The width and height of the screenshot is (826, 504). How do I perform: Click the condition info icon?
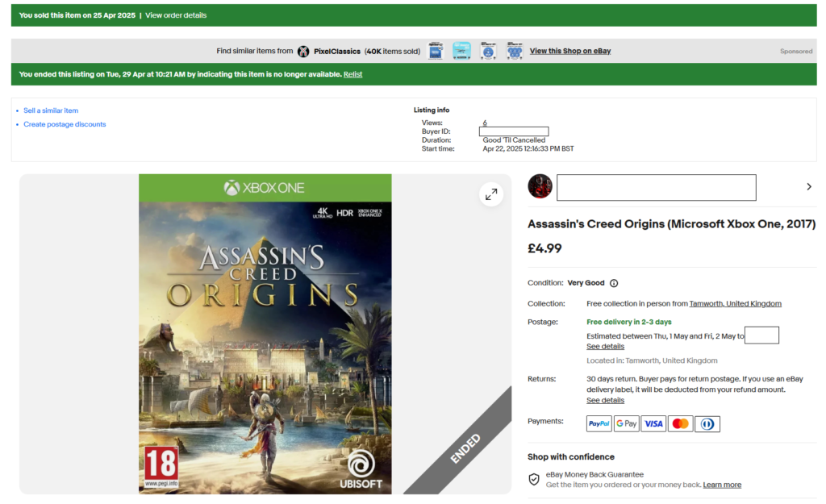pos(614,283)
